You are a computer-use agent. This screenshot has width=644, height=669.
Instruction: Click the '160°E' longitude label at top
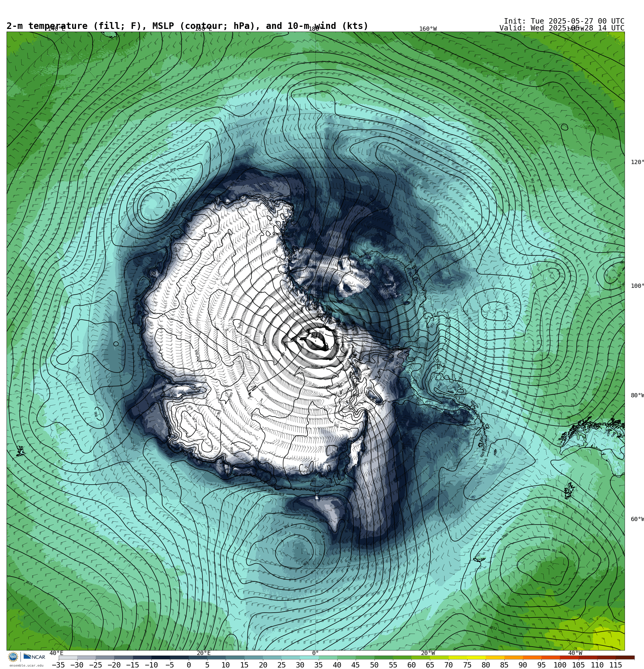pyautogui.click(x=203, y=29)
